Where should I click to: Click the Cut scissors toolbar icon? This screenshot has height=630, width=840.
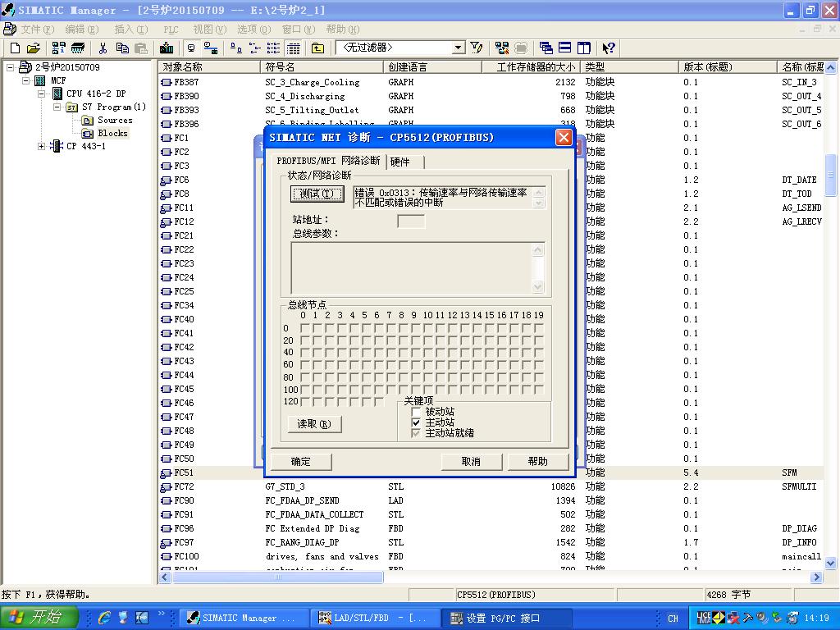[x=103, y=48]
